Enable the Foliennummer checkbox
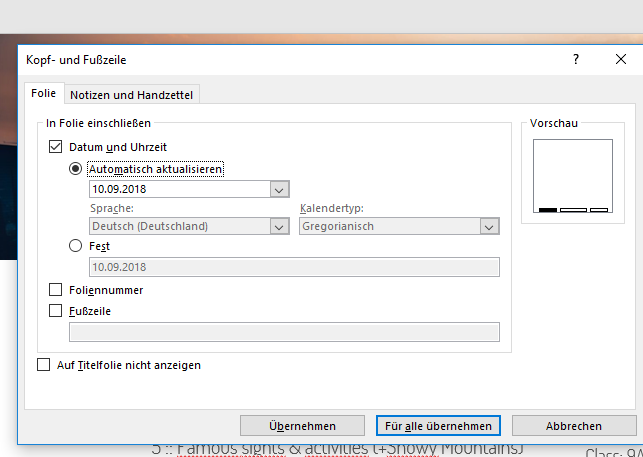This screenshot has height=457, width=643. click(x=56, y=290)
